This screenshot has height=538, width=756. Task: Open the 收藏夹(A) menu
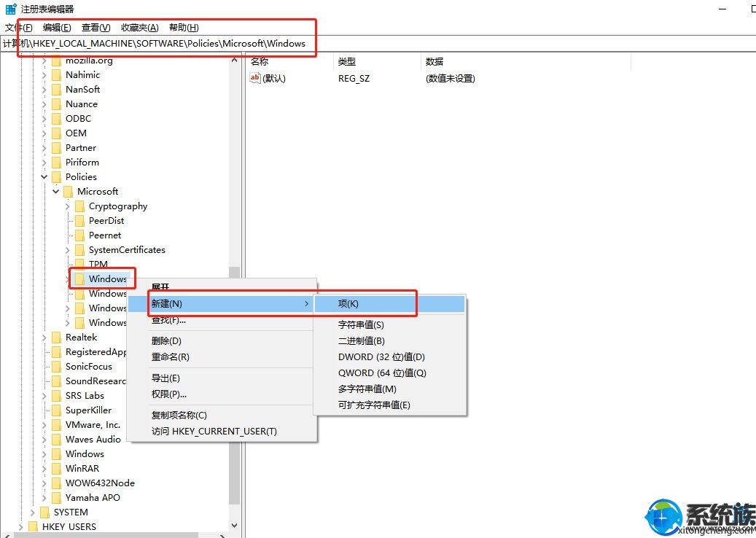(x=140, y=28)
